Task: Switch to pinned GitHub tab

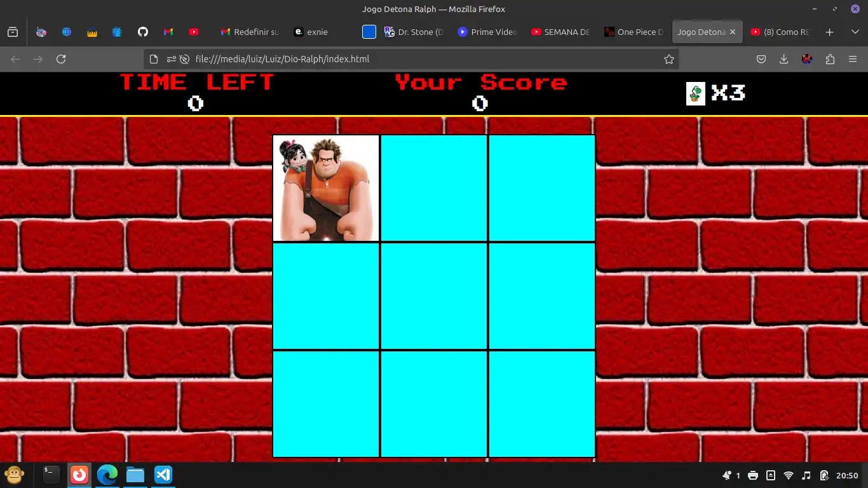Action: 143,32
